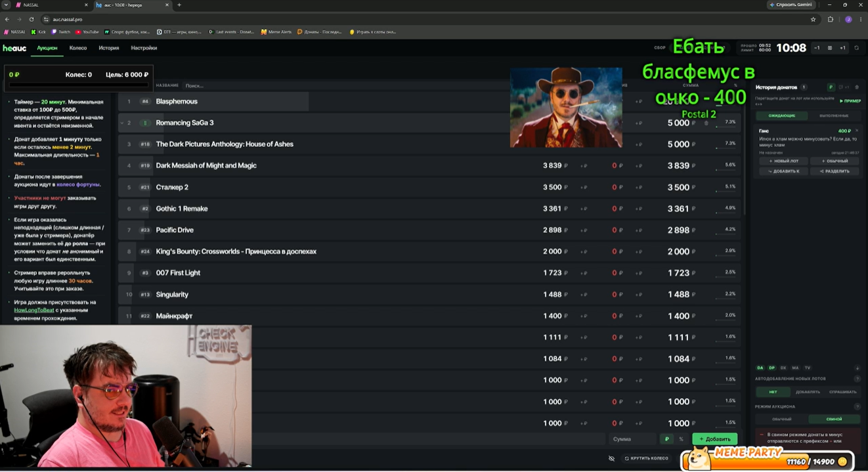
Task: Select ДОБАВЛЯТЬ for auto-adding new lots
Action: [808, 392]
